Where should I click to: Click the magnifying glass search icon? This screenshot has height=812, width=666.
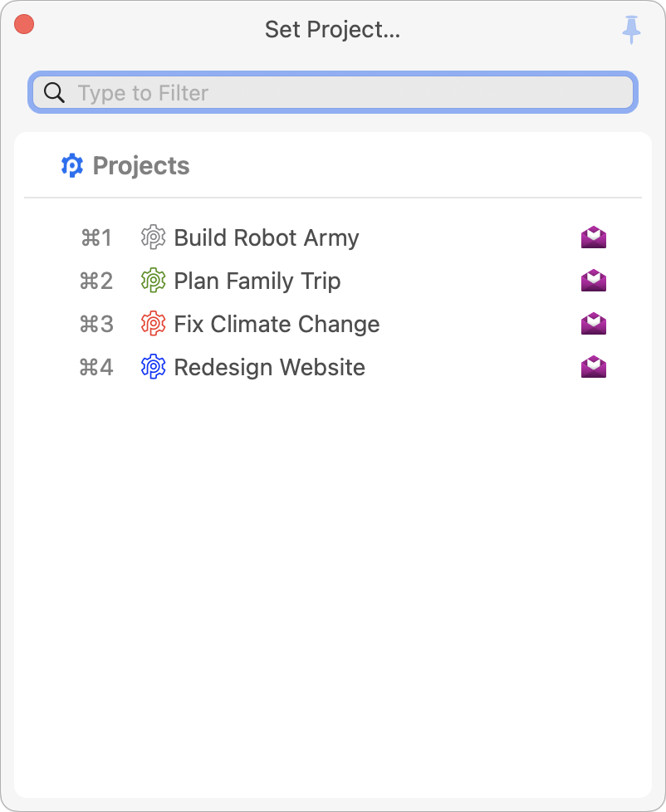tap(55, 93)
